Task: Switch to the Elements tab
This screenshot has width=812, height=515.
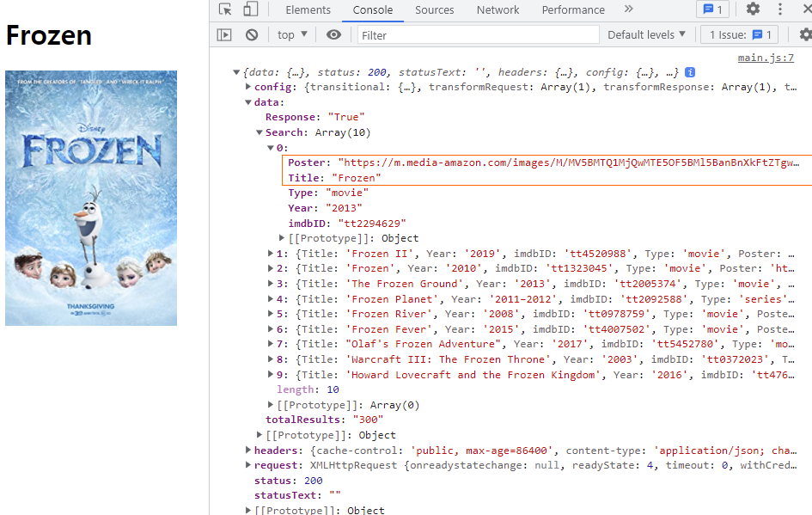Action: (308, 9)
